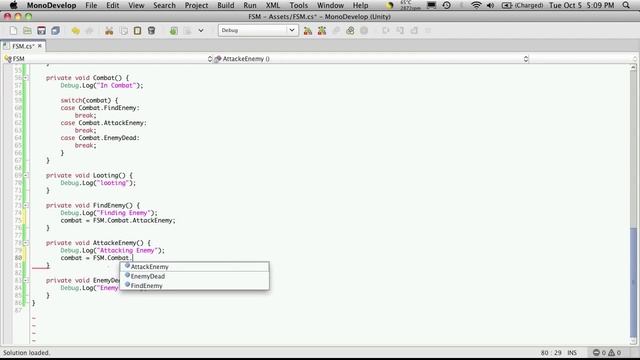Image resolution: width=640 pixels, height=360 pixels.
Task: Click the Redo toolbar icon
Action: (x=89, y=31)
